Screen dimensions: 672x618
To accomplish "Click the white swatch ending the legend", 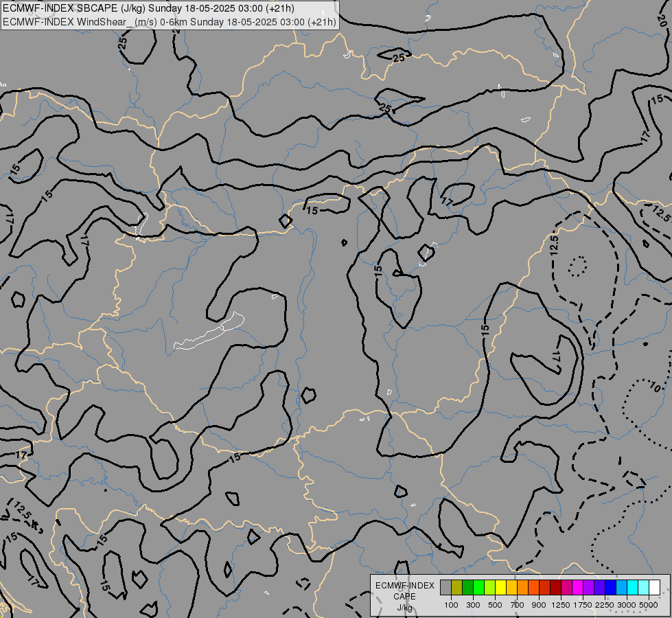I will pos(655,587).
